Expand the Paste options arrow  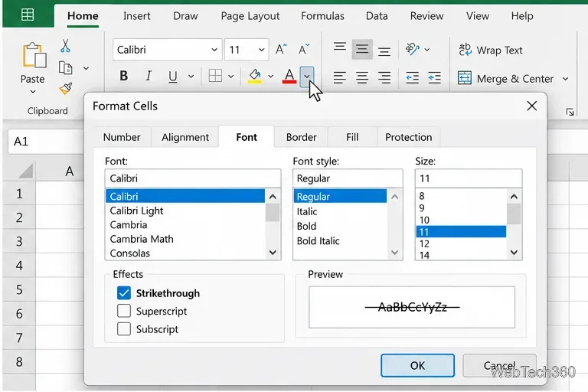click(33, 92)
